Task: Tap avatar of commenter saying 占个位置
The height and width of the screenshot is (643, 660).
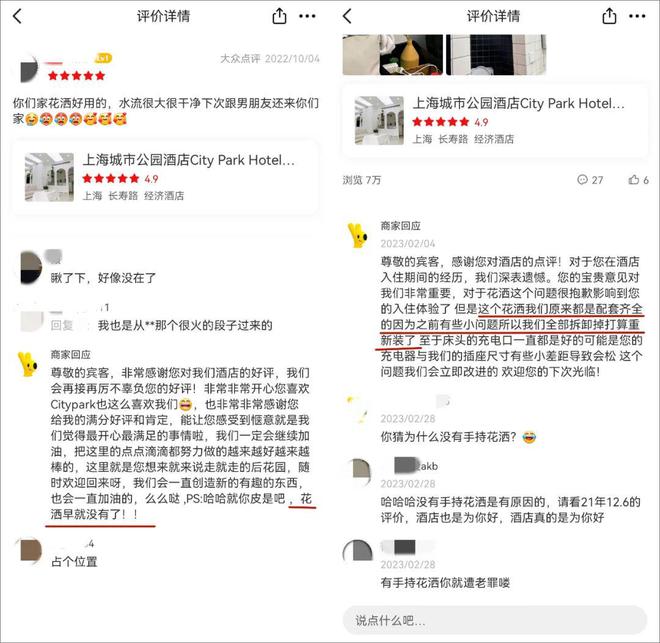Action: point(30,550)
